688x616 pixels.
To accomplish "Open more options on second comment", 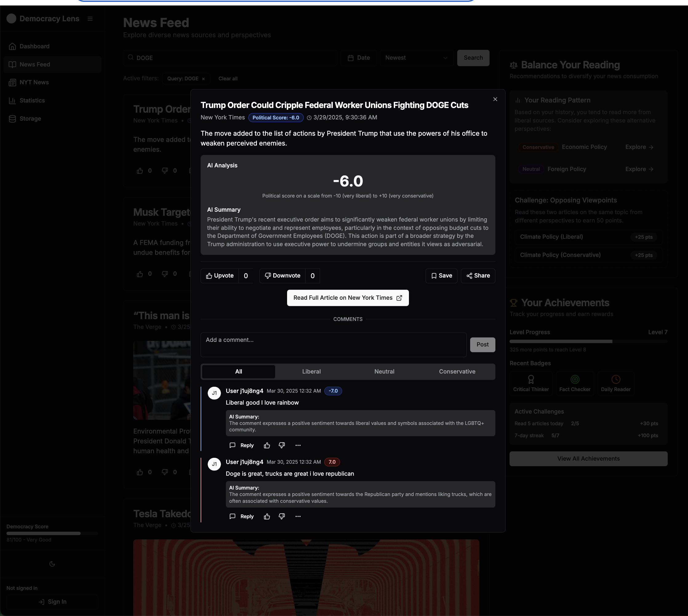I will (x=298, y=517).
